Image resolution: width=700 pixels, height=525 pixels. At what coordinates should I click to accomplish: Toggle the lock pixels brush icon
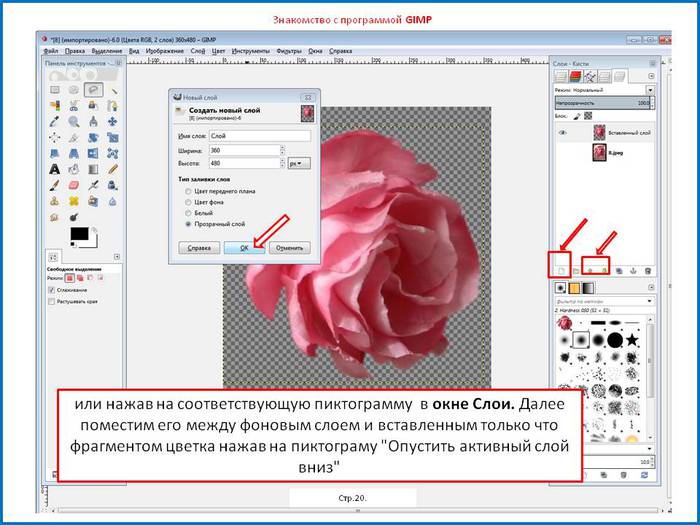click(576, 116)
